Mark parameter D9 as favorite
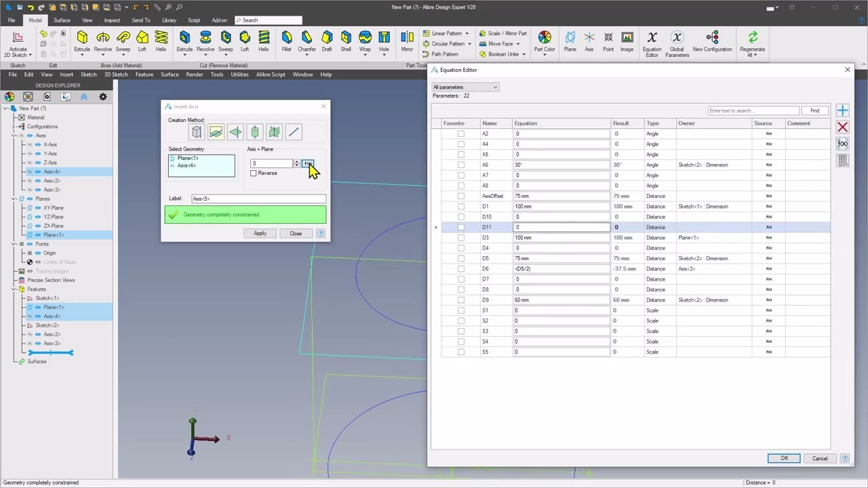 point(461,300)
